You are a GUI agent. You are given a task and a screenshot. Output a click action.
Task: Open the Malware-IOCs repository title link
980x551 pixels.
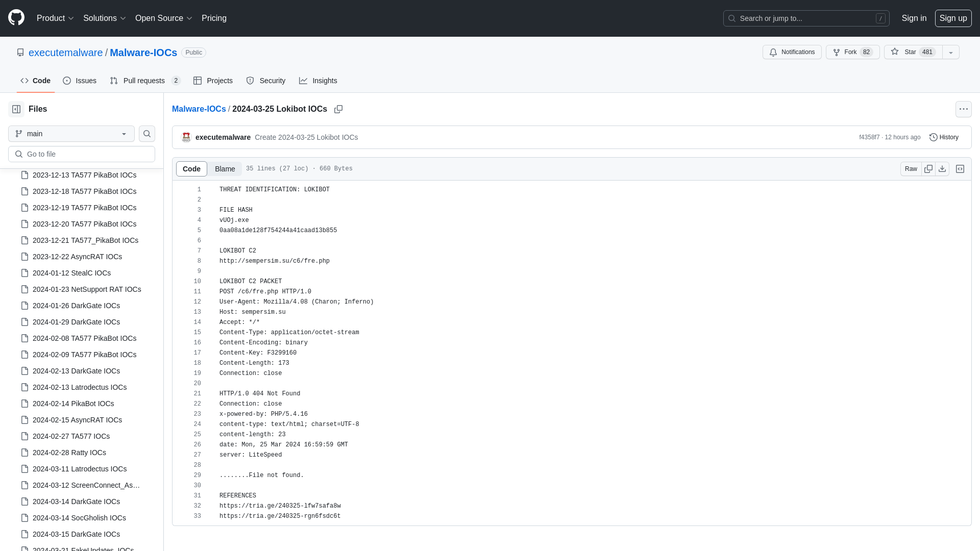click(x=143, y=53)
